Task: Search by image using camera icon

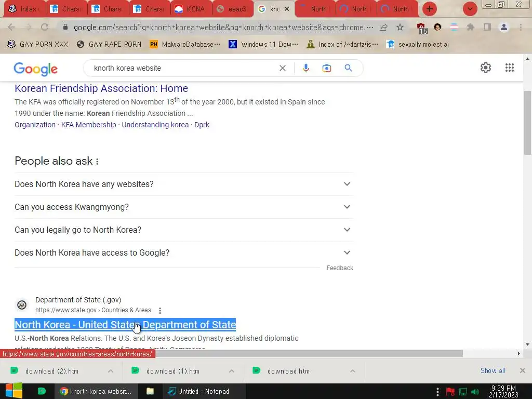Action: tap(326, 68)
